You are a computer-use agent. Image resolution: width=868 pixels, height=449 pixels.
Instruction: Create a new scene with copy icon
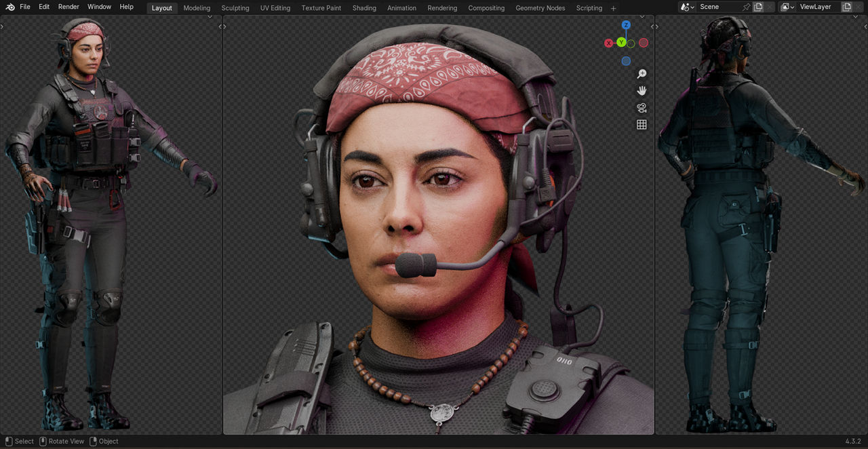758,7
